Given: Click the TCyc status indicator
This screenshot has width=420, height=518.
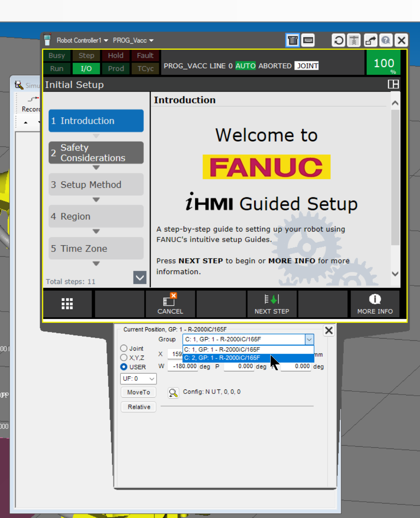Looking at the screenshot, I should point(145,68).
